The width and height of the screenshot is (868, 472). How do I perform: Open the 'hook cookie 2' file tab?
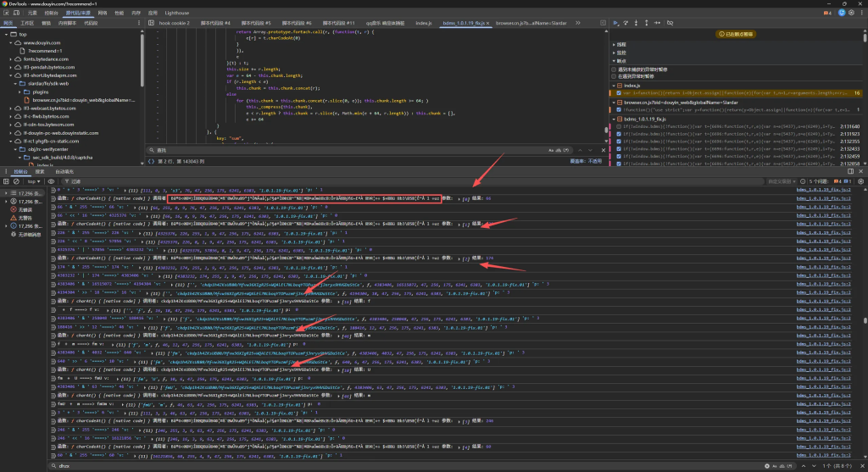175,24
